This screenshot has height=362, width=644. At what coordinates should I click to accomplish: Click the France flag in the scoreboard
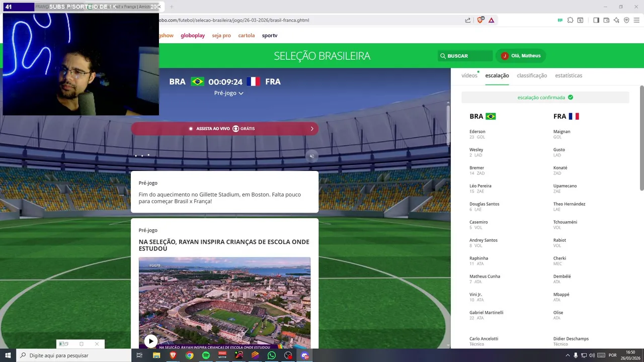pyautogui.click(x=254, y=81)
